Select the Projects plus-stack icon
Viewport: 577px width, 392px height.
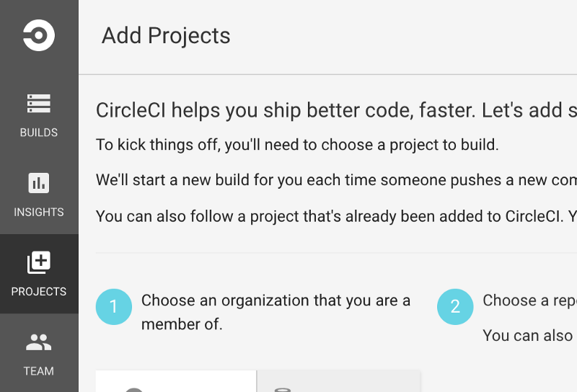39,262
